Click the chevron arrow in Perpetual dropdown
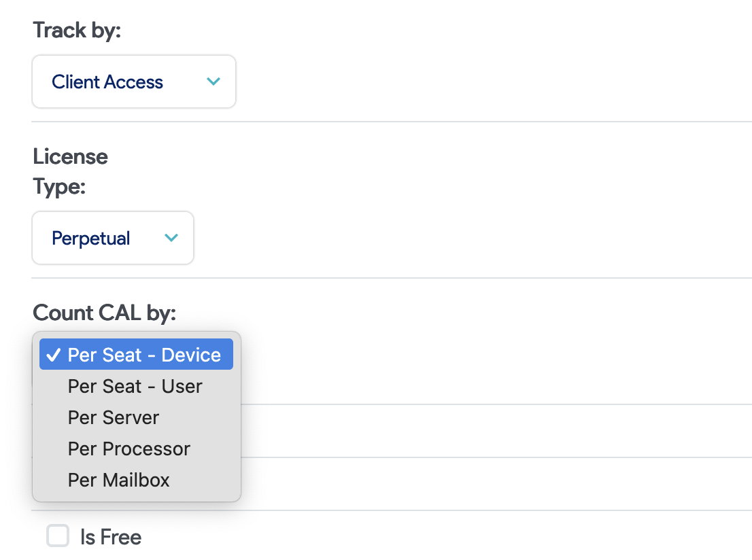The height and width of the screenshot is (560, 752). 171,238
